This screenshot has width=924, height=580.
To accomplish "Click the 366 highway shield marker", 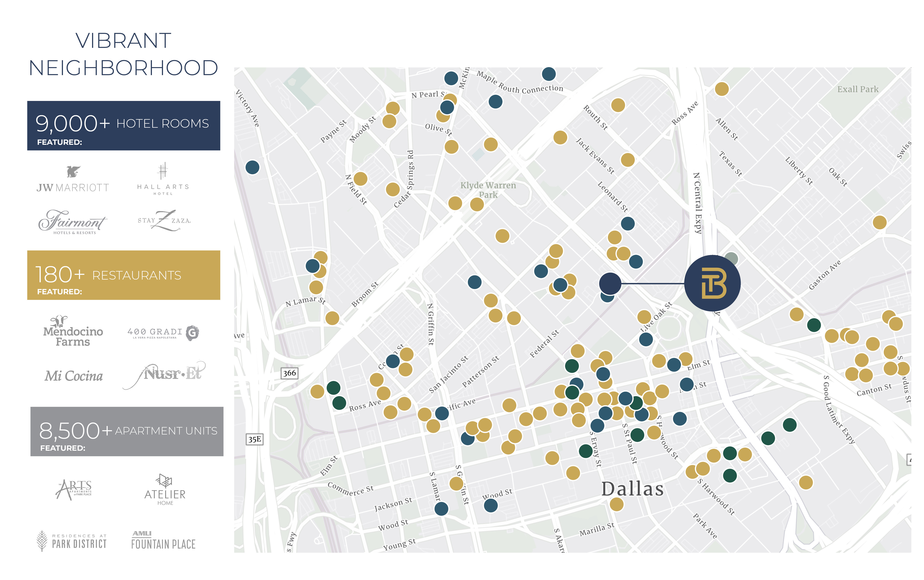I will tap(290, 373).
